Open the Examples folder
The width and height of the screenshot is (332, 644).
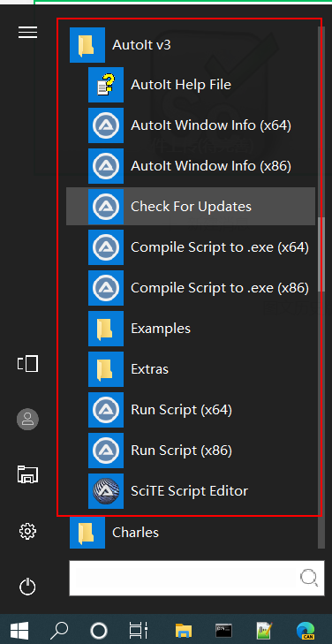[191, 329]
